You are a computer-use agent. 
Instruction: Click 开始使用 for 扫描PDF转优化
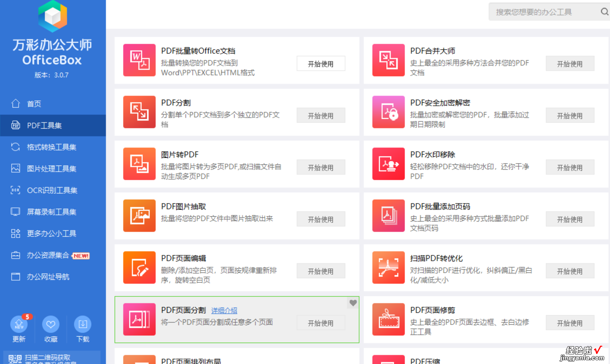(x=570, y=271)
